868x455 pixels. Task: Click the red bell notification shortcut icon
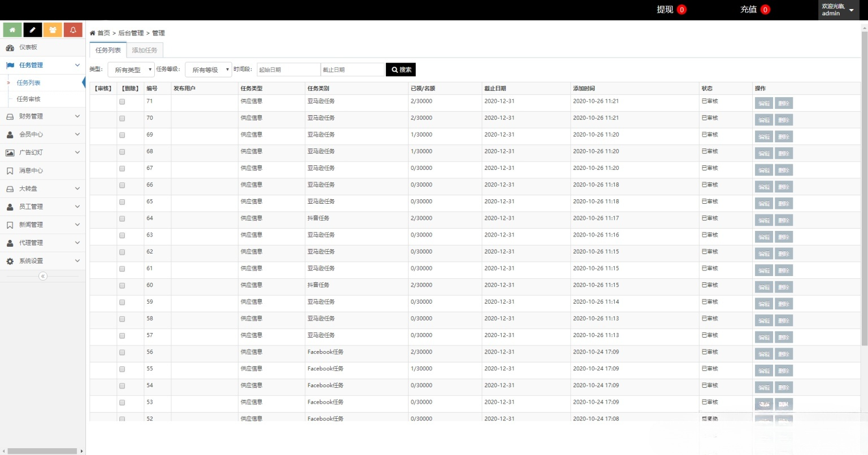73,30
